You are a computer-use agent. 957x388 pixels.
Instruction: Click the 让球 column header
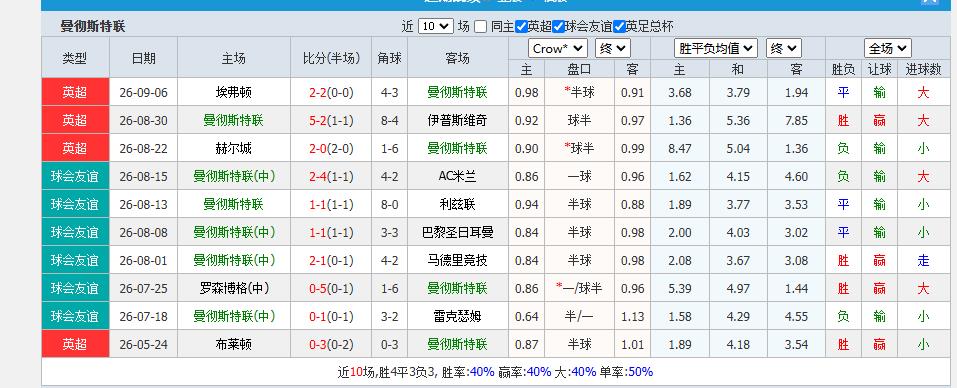879,70
